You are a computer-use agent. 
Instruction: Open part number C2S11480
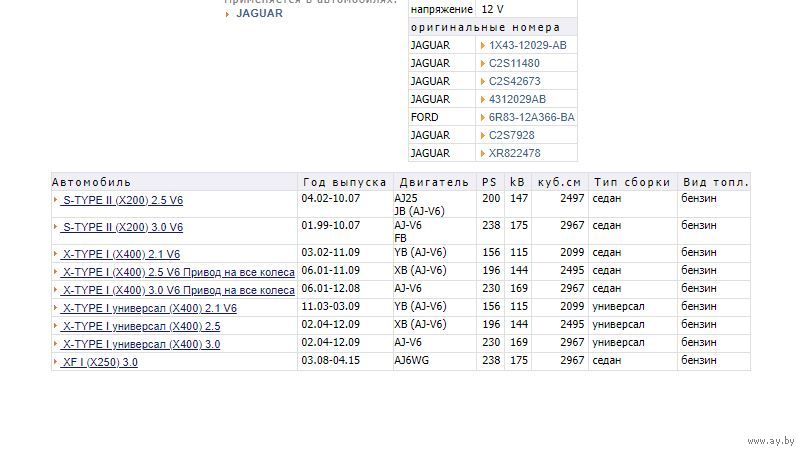[x=514, y=63]
